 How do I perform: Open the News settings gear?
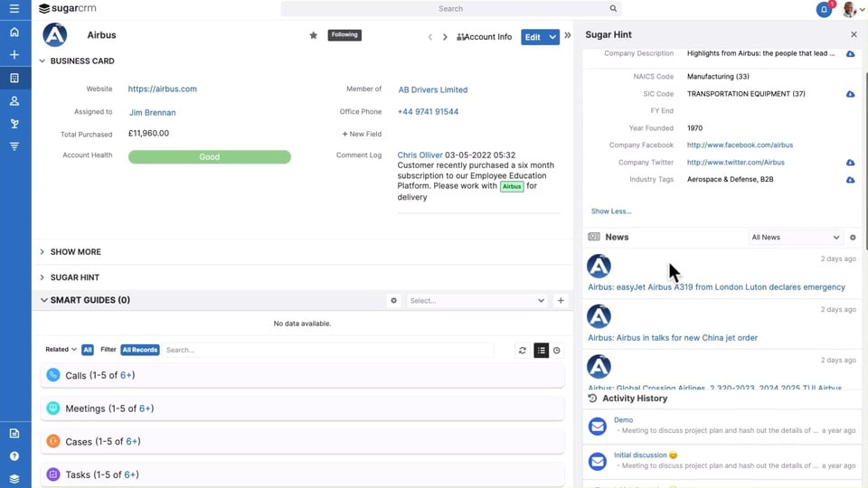[x=853, y=238]
